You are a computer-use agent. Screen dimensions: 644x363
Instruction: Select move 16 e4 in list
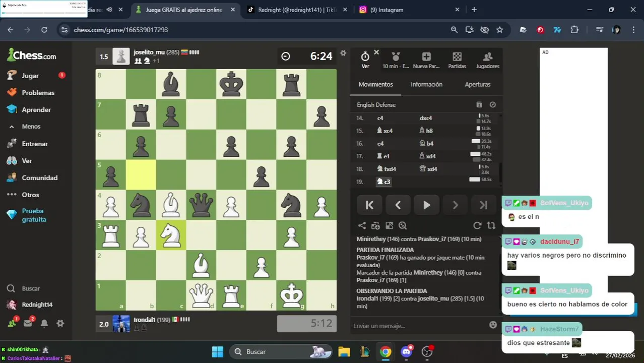click(x=380, y=143)
